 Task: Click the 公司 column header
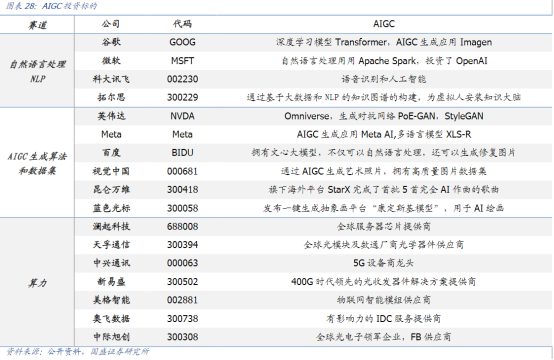tap(111, 24)
